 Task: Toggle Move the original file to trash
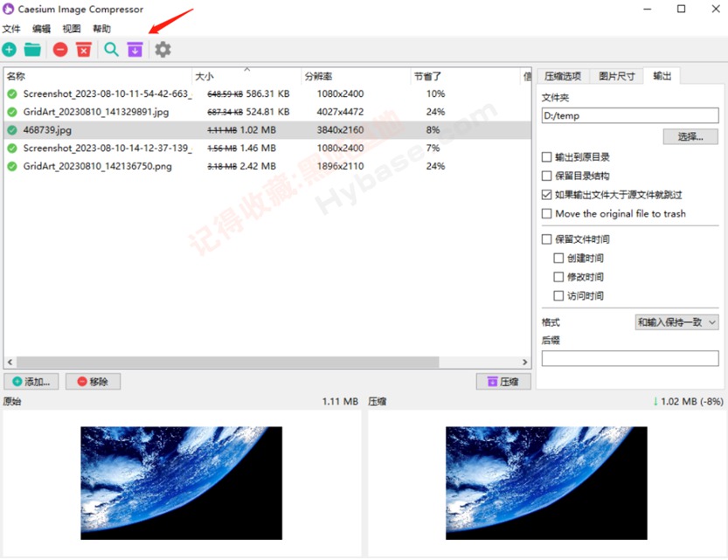pos(546,213)
